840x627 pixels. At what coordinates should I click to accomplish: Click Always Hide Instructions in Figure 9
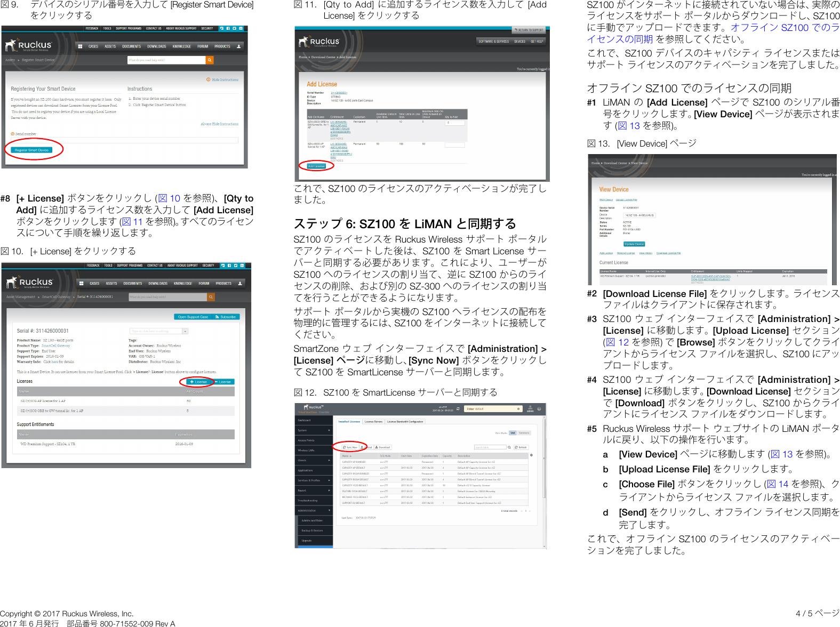point(220,124)
